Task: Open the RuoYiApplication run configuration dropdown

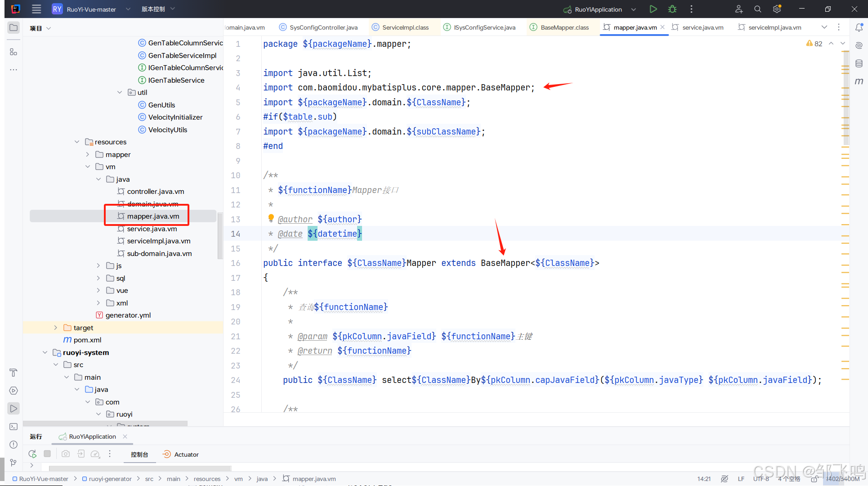Action: click(600, 9)
